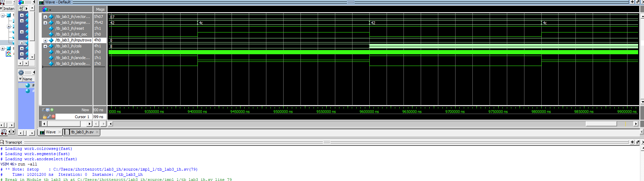Click the gear icon of the processes pane
The image size is (644, 181).
21,73
